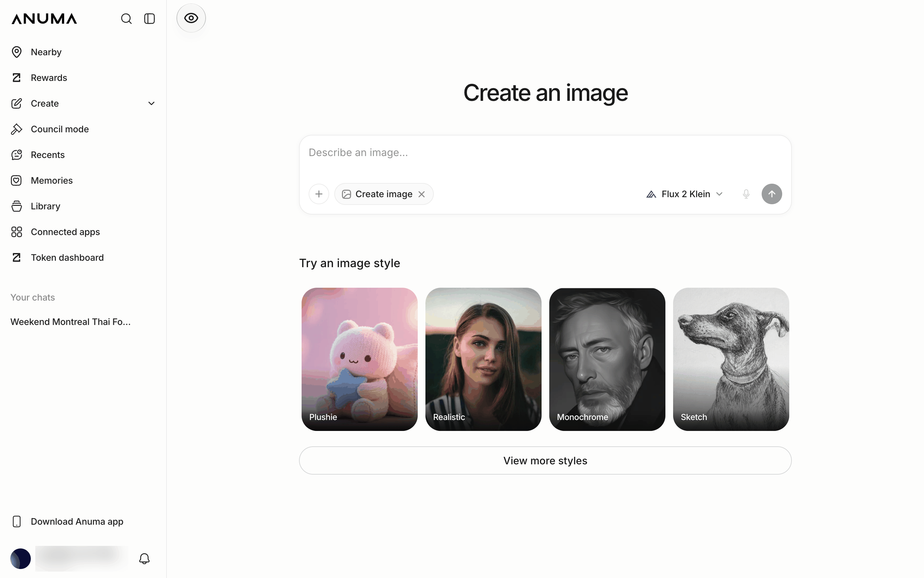The width and height of the screenshot is (924, 578).
Task: Click the send arrow button
Action: (772, 194)
